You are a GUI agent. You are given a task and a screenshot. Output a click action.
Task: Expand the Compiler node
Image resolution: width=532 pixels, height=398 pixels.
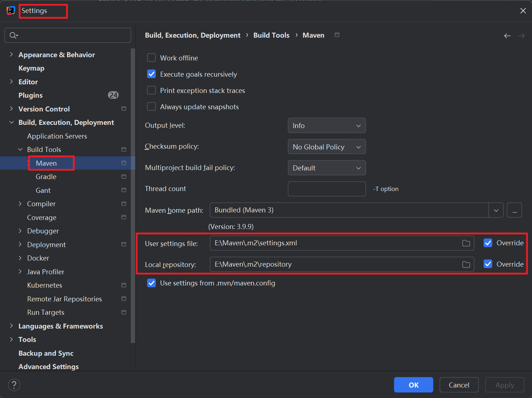point(20,204)
